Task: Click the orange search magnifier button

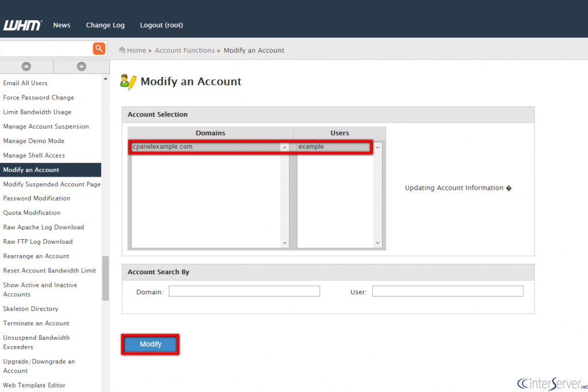Action: 99,48
